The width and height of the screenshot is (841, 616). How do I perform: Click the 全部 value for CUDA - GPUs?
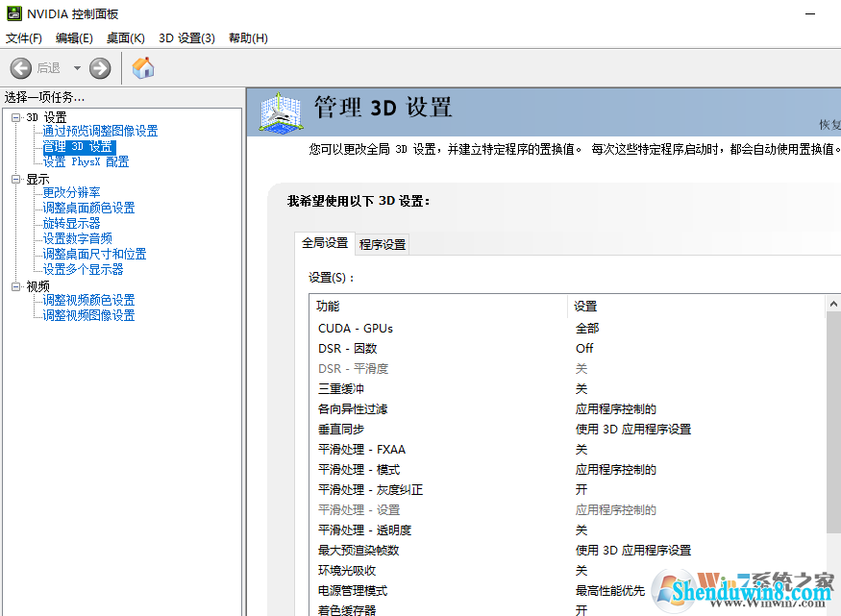[x=587, y=328]
